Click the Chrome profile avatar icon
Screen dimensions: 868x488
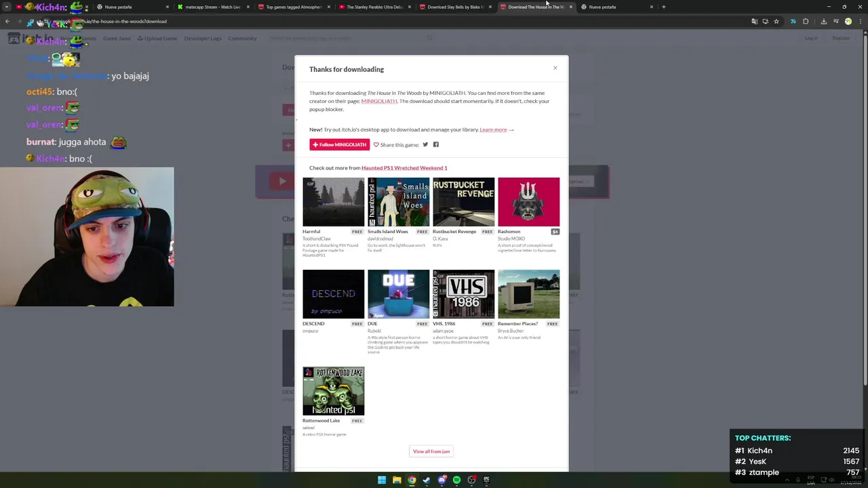[x=848, y=21]
